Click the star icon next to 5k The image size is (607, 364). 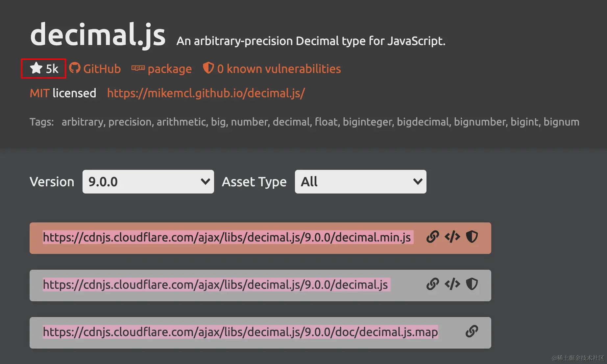(36, 68)
